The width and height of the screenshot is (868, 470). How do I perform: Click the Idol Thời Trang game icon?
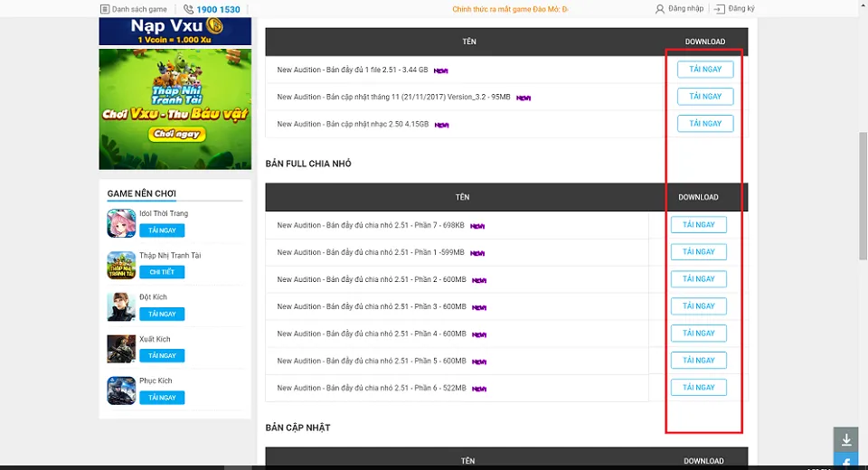[121, 223]
